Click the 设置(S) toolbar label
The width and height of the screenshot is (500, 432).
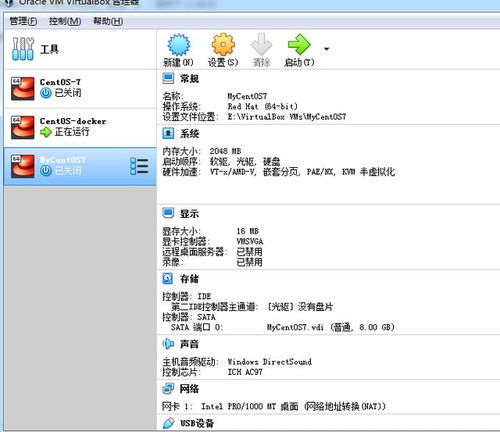(x=223, y=62)
